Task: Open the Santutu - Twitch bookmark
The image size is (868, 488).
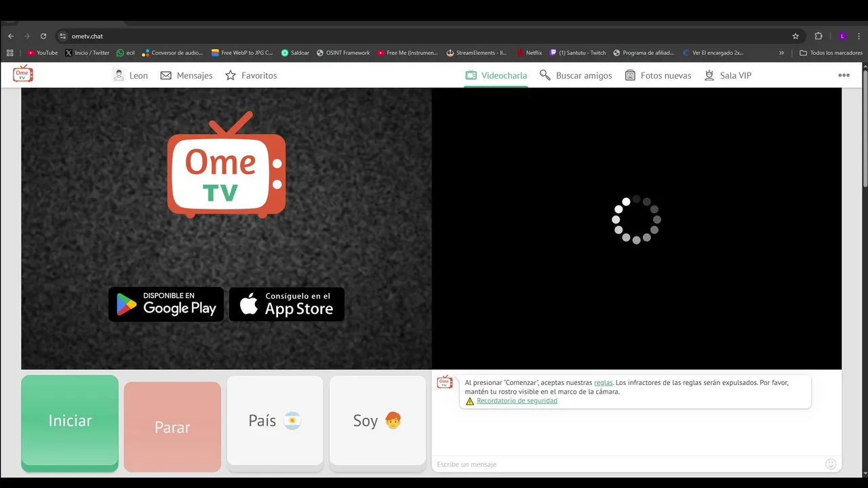Action: (x=578, y=52)
